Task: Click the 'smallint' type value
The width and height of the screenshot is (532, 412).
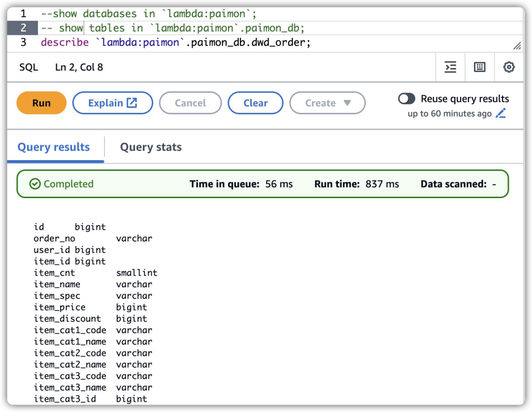Action: click(137, 273)
